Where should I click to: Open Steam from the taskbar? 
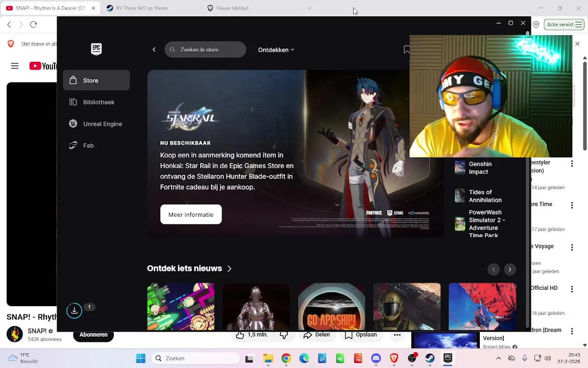(x=430, y=358)
